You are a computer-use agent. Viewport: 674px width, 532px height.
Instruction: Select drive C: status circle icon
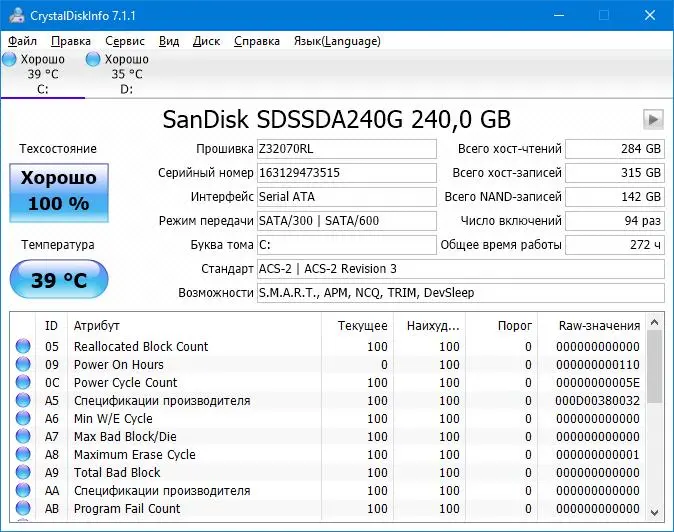pyautogui.click(x=9, y=59)
